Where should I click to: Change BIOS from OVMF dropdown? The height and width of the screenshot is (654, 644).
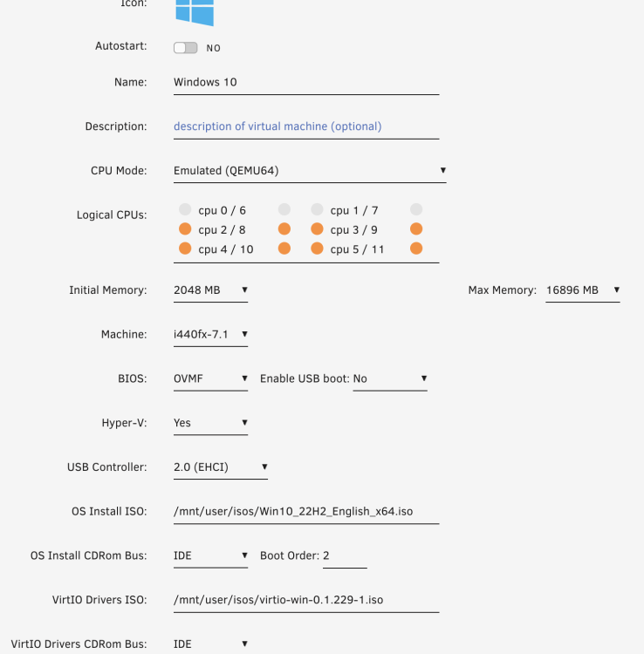pyautogui.click(x=210, y=378)
